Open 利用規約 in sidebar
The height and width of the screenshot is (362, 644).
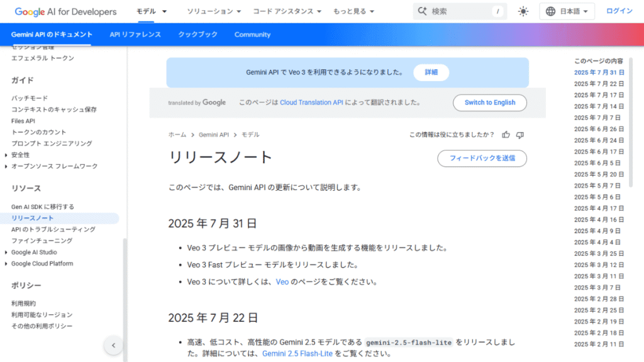(x=23, y=303)
